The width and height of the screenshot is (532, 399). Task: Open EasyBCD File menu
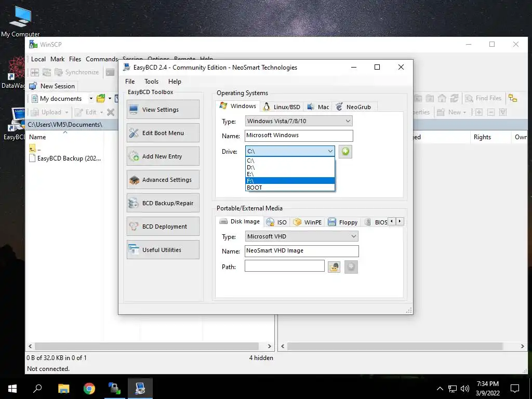coord(129,82)
